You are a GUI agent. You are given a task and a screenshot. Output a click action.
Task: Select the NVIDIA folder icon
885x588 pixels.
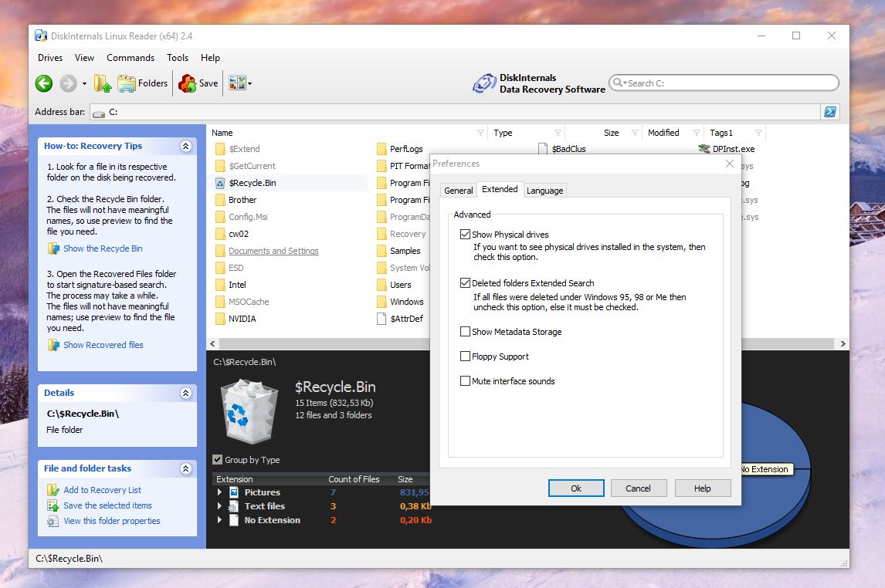coord(220,319)
